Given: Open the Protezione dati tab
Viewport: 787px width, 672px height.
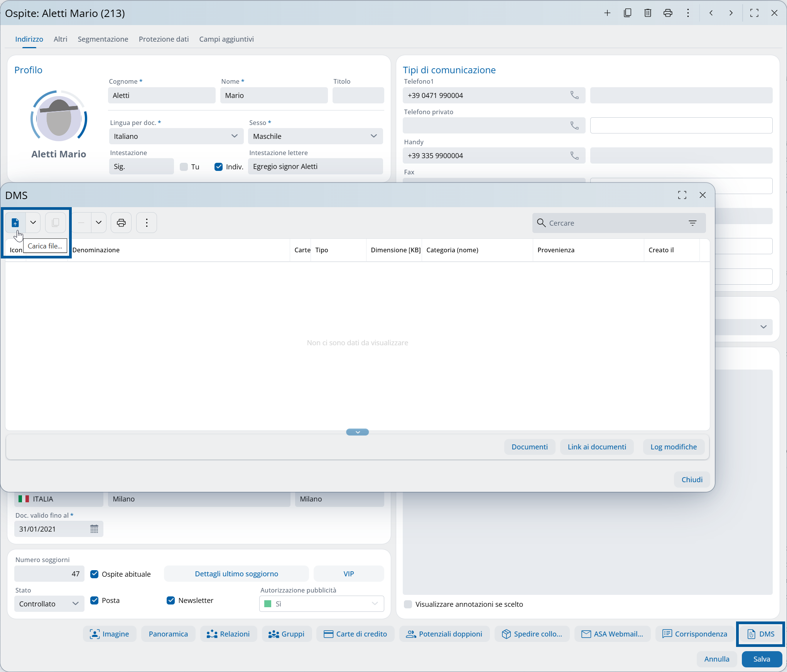Looking at the screenshot, I should [164, 39].
